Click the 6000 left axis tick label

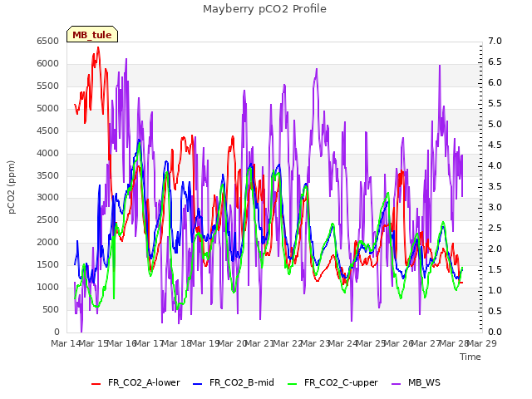[x=48, y=63]
